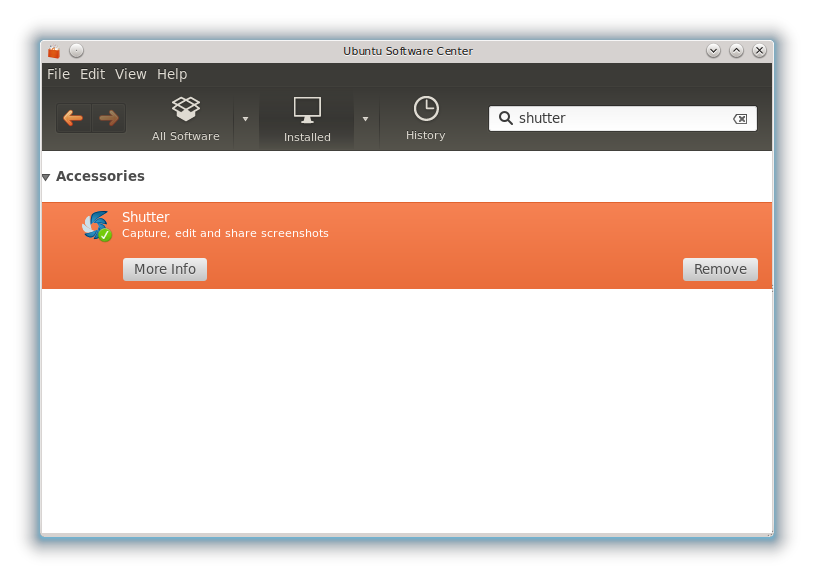Clear the shutter search text

(x=740, y=119)
